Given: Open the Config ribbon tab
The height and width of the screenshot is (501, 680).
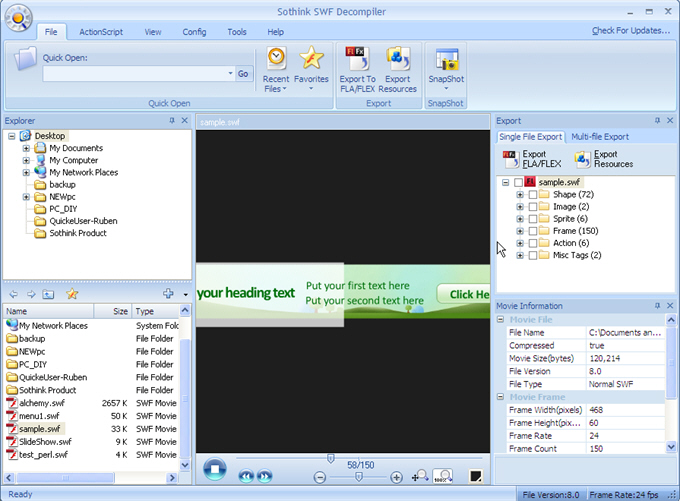Looking at the screenshot, I should click(x=194, y=32).
